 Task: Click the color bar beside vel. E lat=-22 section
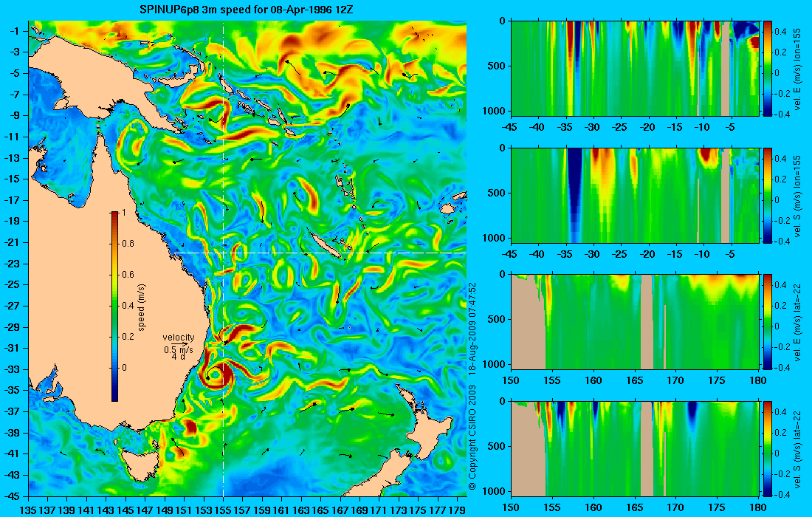coord(767,322)
